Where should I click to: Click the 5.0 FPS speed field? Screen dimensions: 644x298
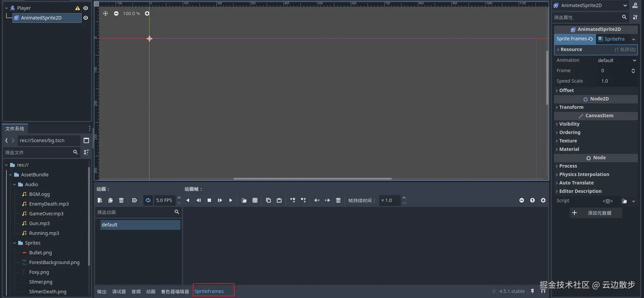pos(165,200)
